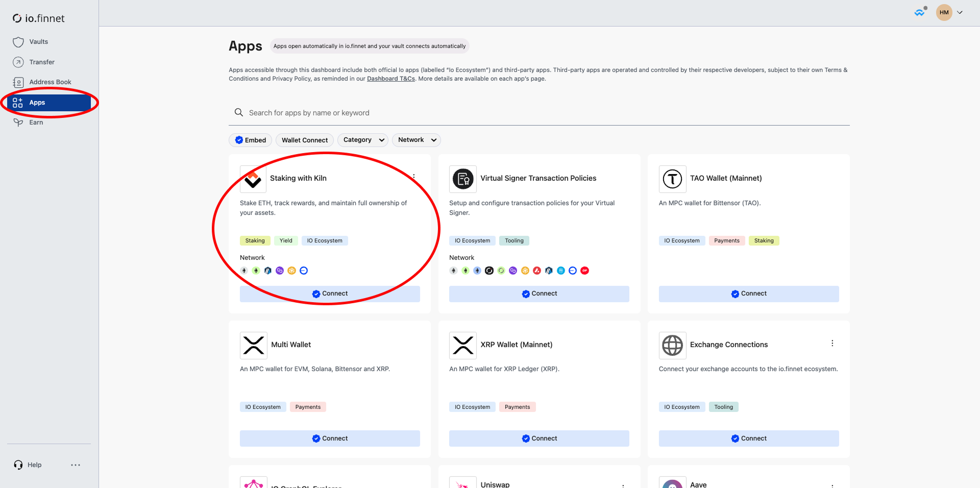Focus the app search field

(x=539, y=113)
